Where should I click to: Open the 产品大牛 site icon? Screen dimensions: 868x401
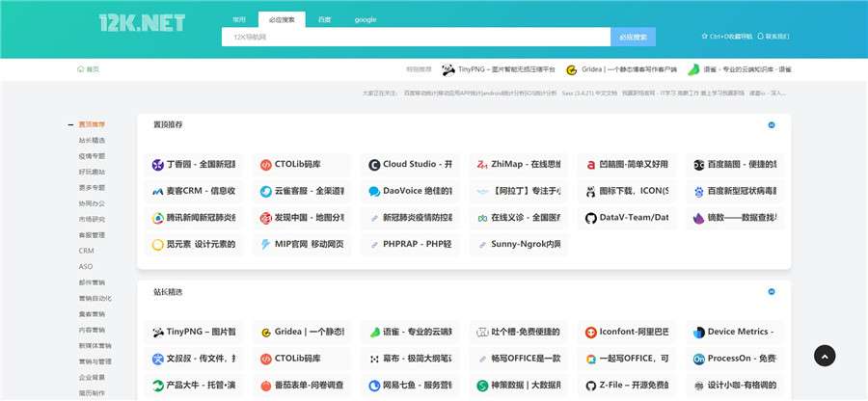(158, 386)
